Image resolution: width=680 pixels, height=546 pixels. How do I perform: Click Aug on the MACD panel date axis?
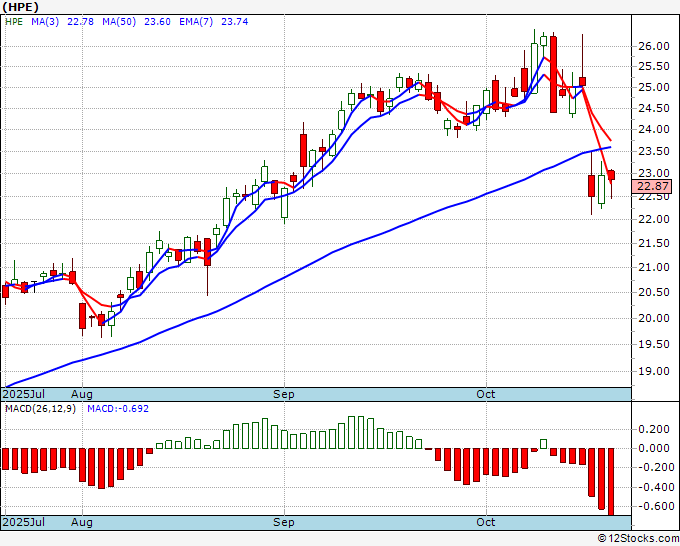coord(82,522)
